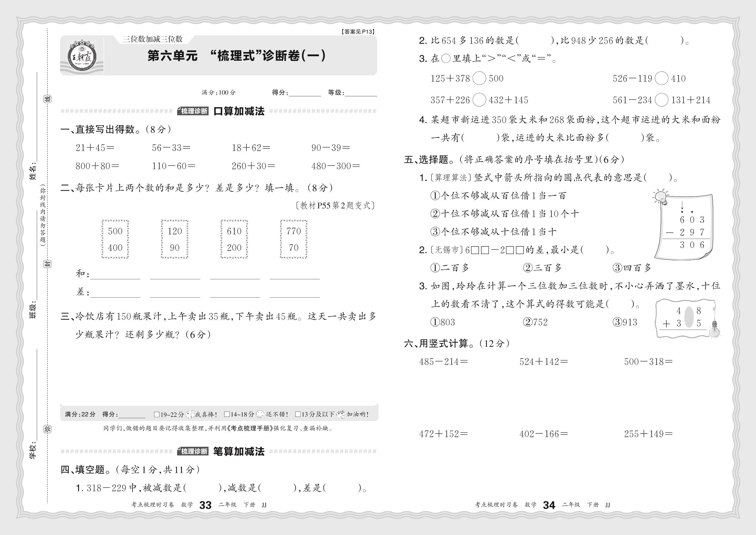
Task: Check the 19~22分 我真棒 box
Action: coord(157,414)
